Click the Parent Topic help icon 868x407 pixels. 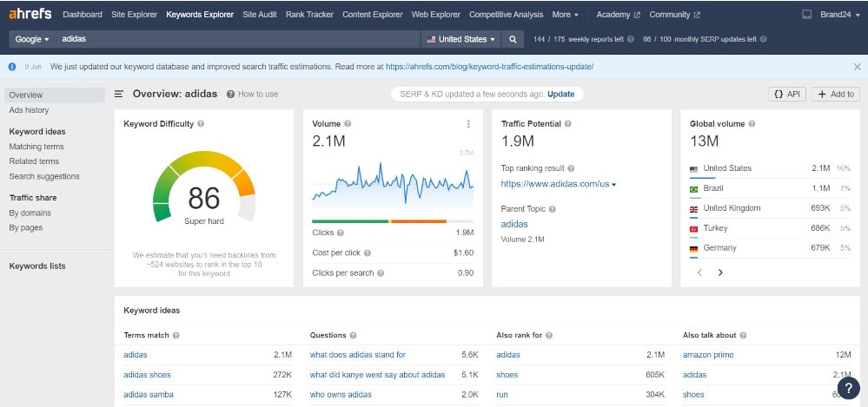(552, 209)
